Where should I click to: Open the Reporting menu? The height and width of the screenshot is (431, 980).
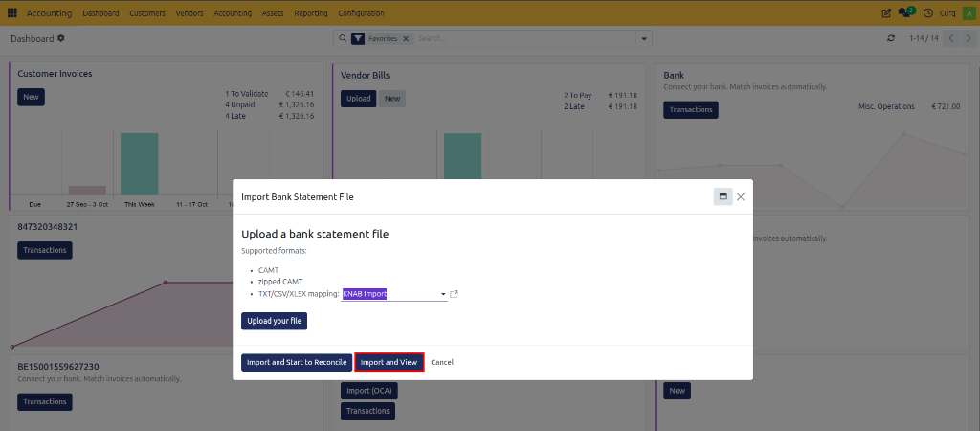[311, 13]
